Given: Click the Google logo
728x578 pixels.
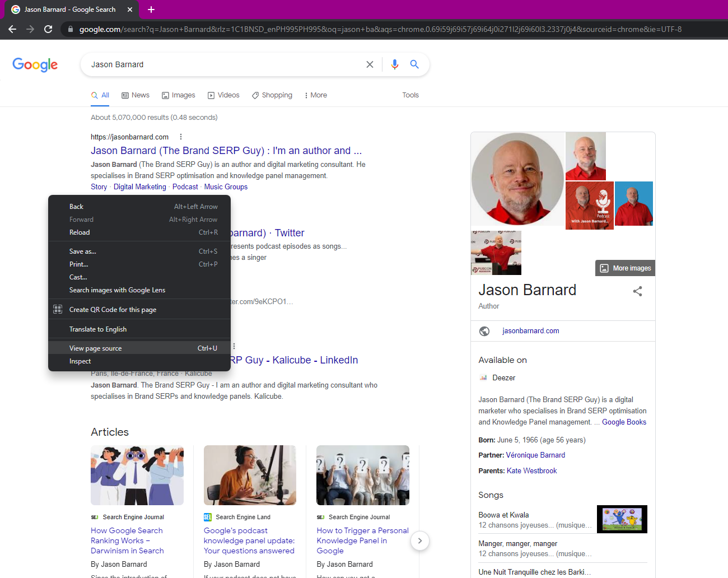Looking at the screenshot, I should [x=35, y=65].
